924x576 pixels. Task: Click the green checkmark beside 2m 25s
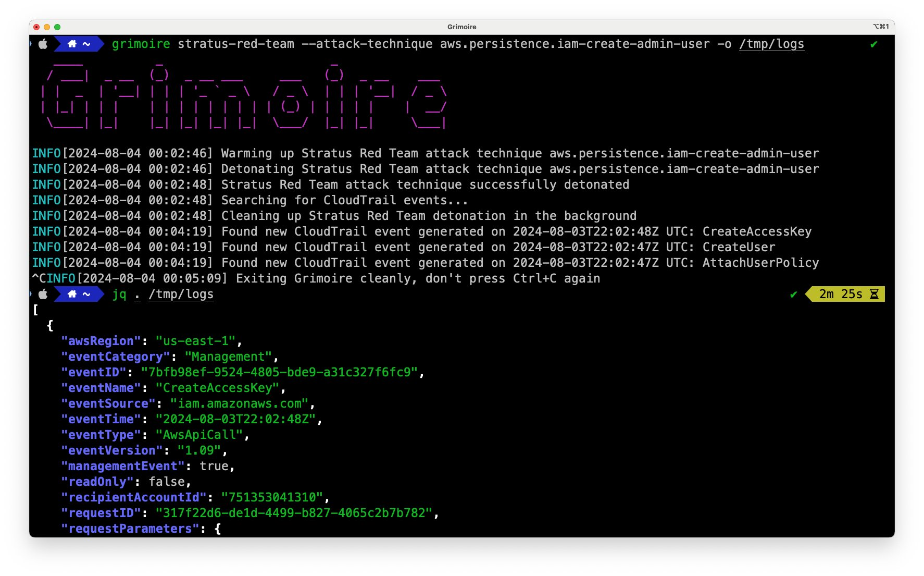click(x=793, y=295)
